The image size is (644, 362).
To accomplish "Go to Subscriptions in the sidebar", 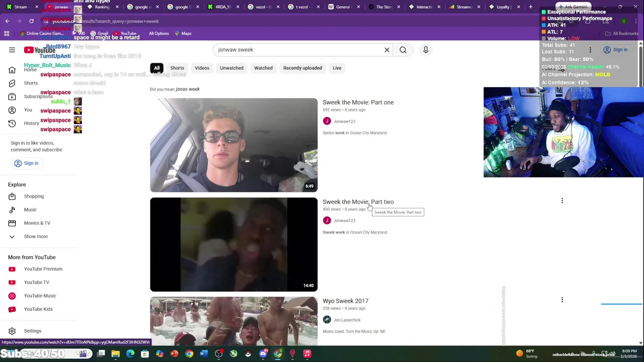I will [38, 97].
